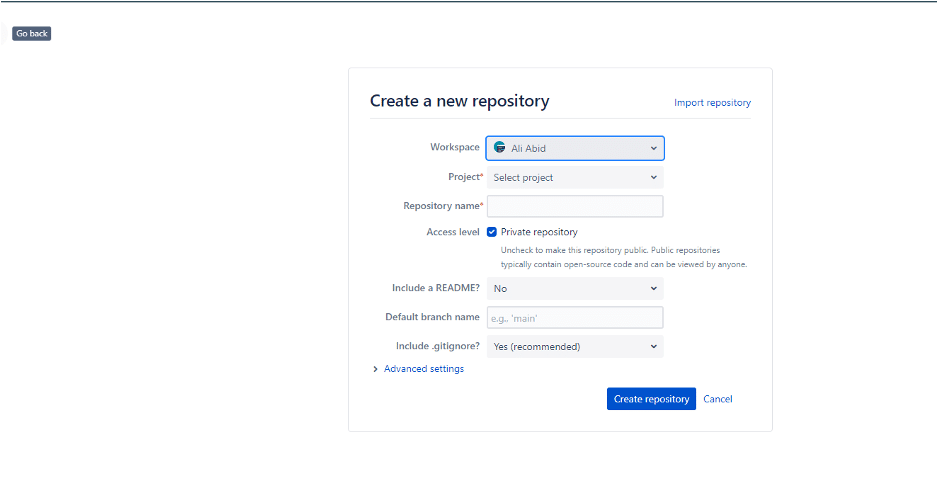
Task: Open the Include a README dropdown
Action: click(x=575, y=289)
